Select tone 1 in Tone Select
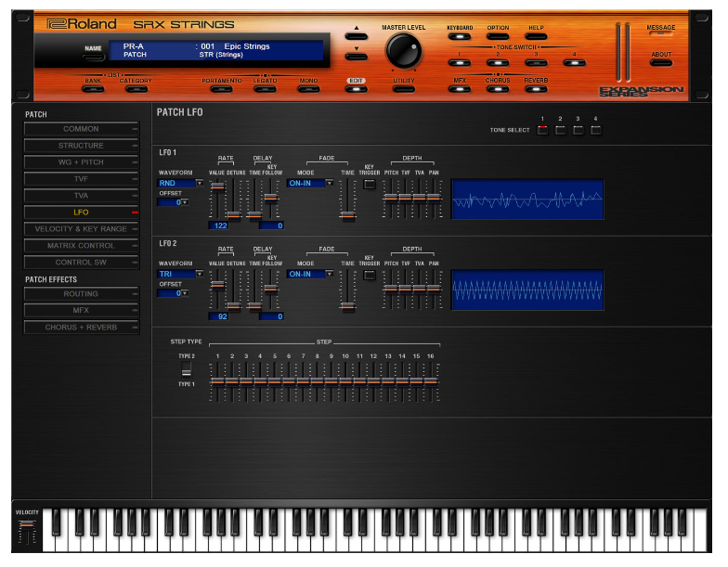This screenshot has height=567, width=728. click(542, 130)
